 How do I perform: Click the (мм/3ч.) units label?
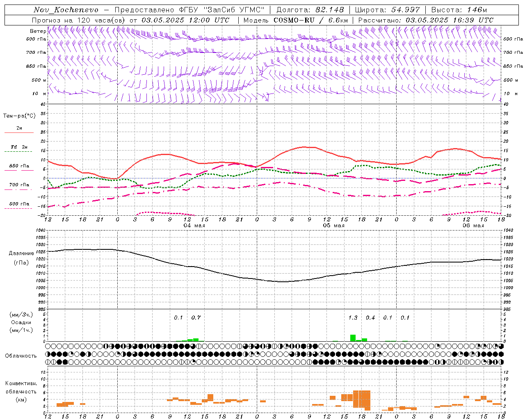point(21,315)
